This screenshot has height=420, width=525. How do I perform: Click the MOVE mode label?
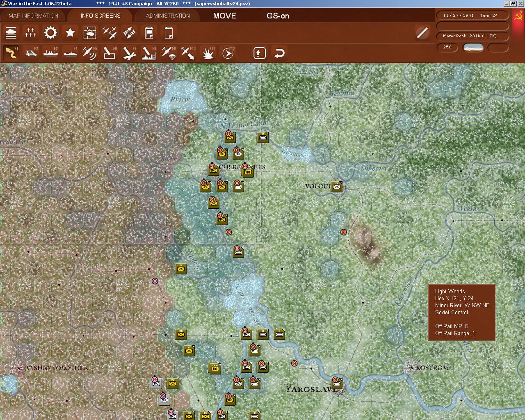point(224,16)
